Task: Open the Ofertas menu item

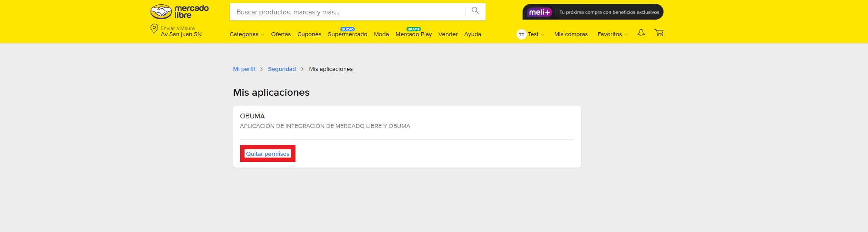Action: (281, 34)
